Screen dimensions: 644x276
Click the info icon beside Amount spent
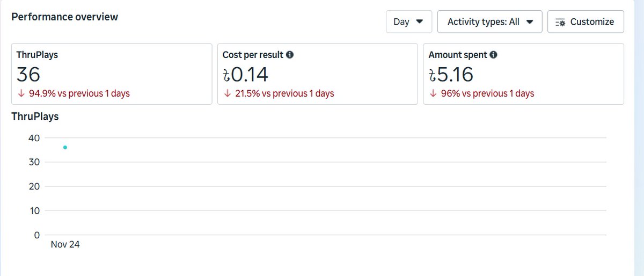(x=493, y=55)
